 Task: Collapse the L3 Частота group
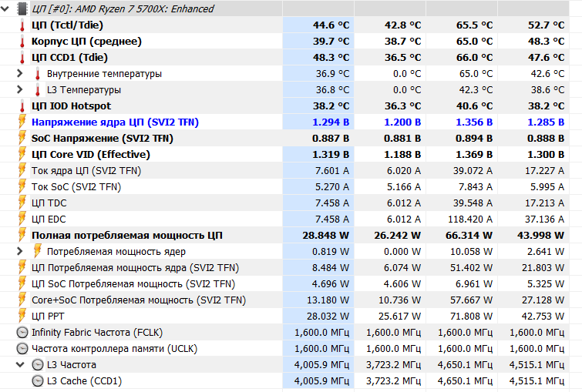[21, 364]
